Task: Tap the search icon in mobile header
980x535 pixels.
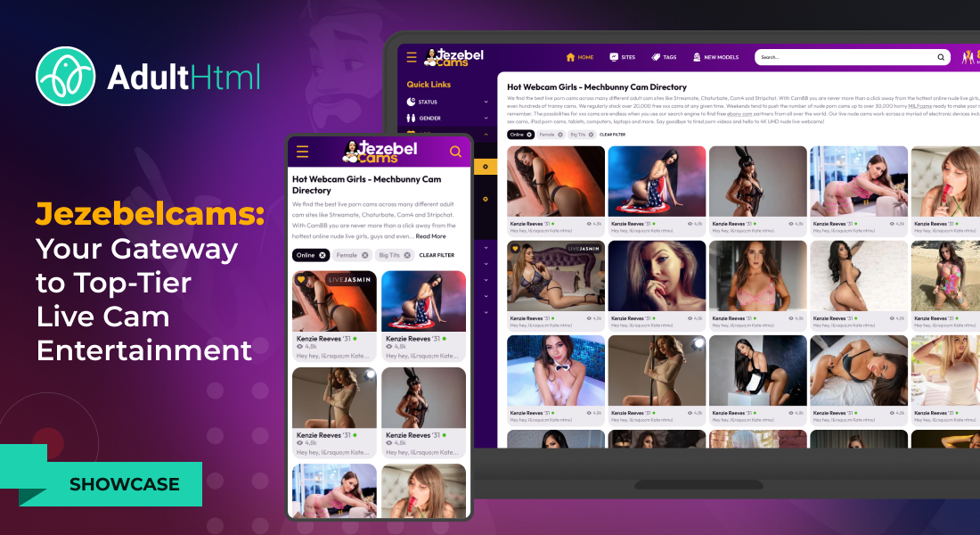Action: [455, 152]
